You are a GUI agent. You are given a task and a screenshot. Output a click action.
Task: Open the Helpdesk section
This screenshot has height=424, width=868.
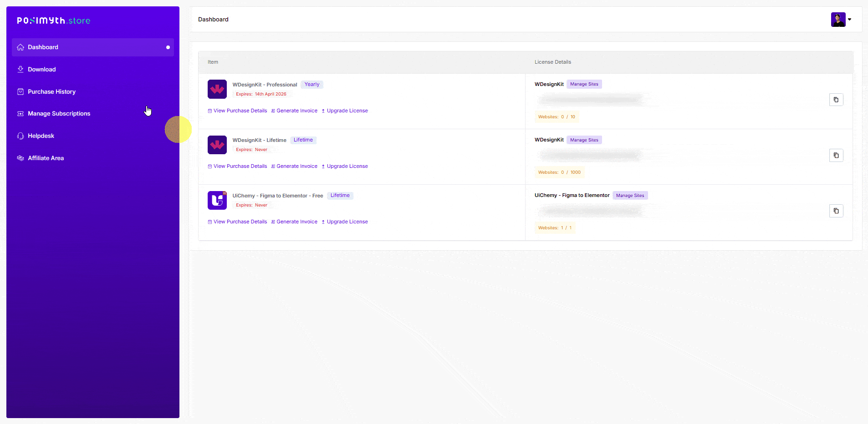point(93,136)
